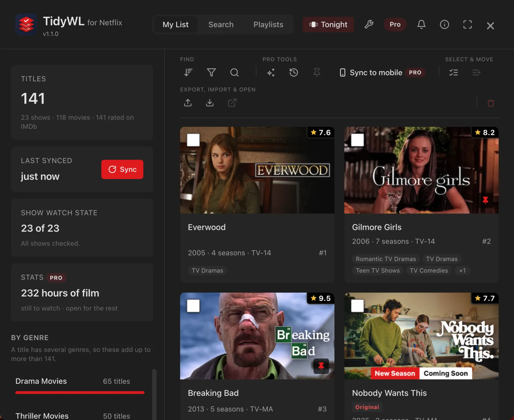Switch to the Search tab
514x420 pixels.
pyautogui.click(x=221, y=24)
